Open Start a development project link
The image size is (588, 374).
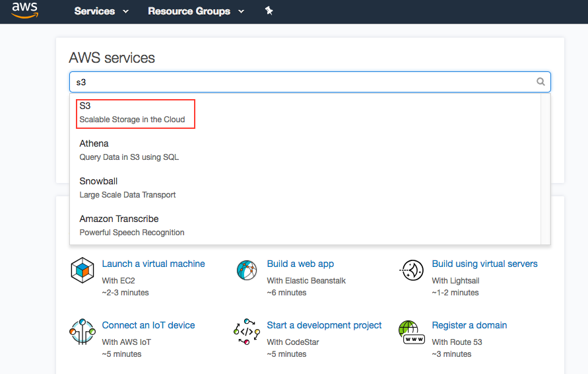[x=324, y=325]
